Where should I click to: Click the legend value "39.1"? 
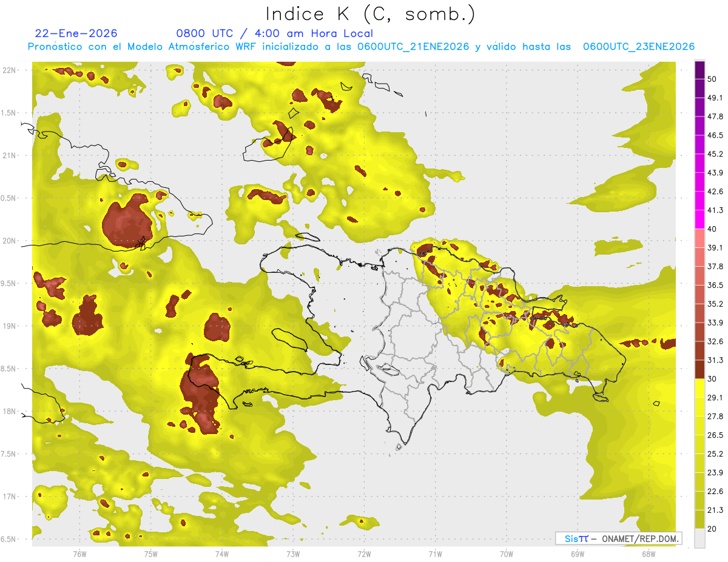(715, 247)
